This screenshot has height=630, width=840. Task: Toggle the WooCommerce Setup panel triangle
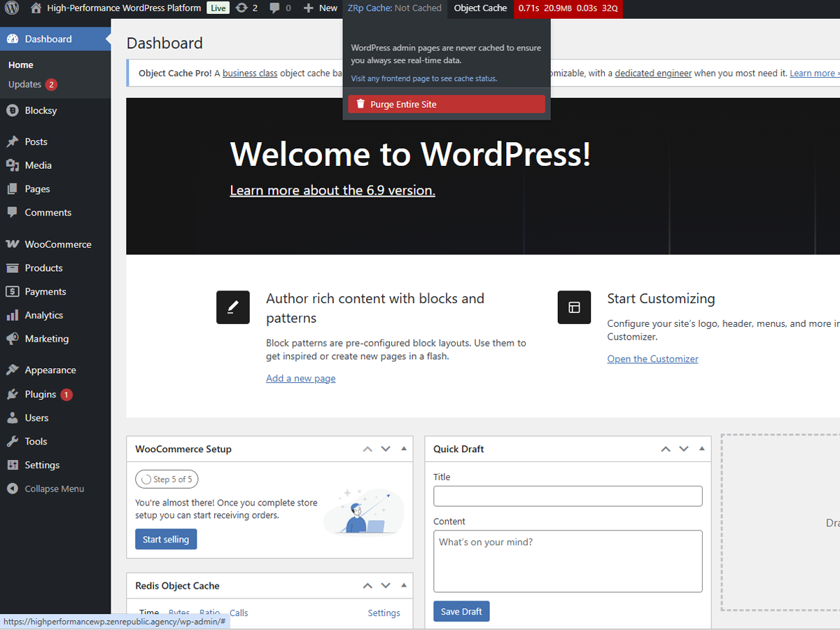point(404,449)
